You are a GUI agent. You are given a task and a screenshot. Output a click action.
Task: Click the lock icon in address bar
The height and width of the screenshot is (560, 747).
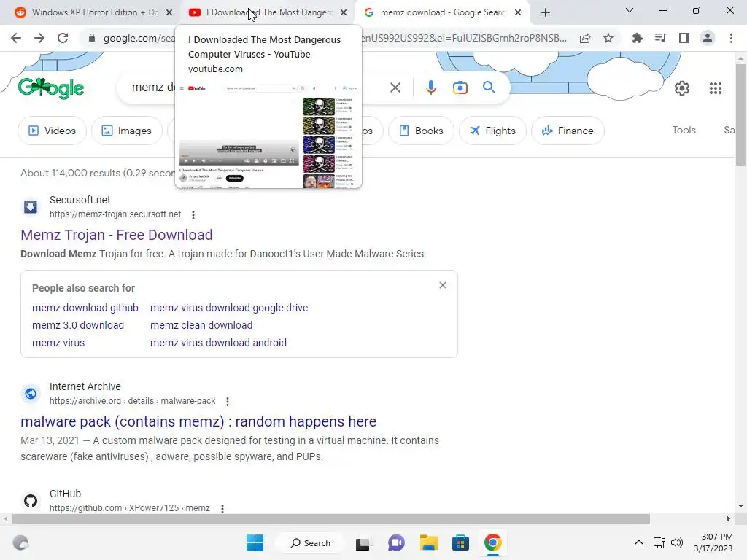click(x=92, y=38)
